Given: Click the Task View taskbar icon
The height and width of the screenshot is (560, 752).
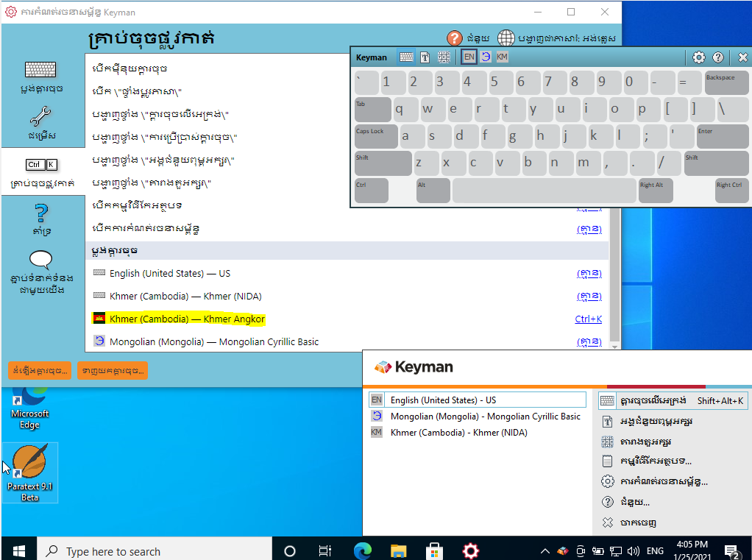Looking at the screenshot, I should [325, 550].
